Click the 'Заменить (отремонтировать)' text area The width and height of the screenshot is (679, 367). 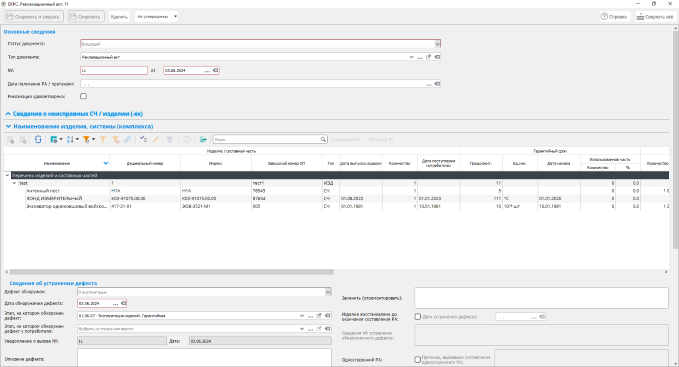pos(541,298)
